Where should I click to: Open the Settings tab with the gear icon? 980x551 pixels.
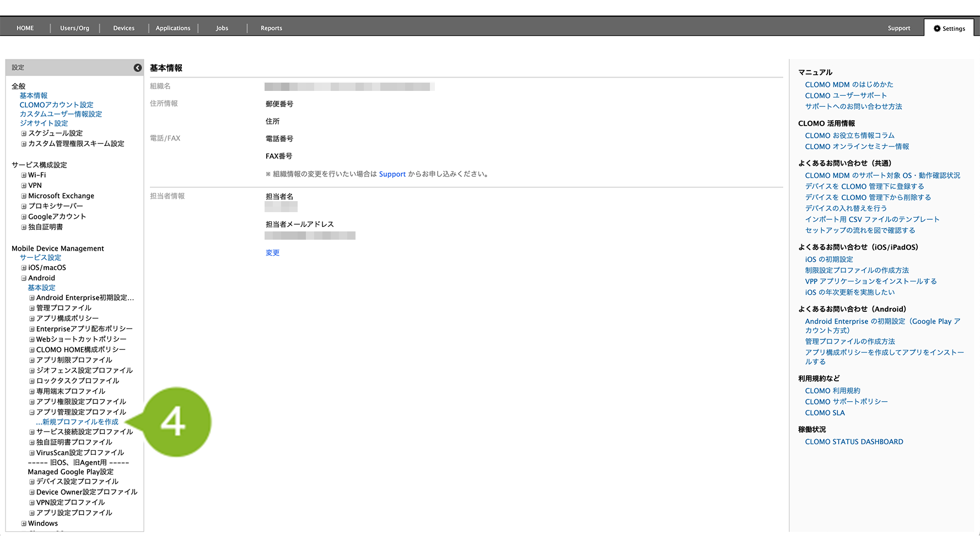tap(949, 29)
